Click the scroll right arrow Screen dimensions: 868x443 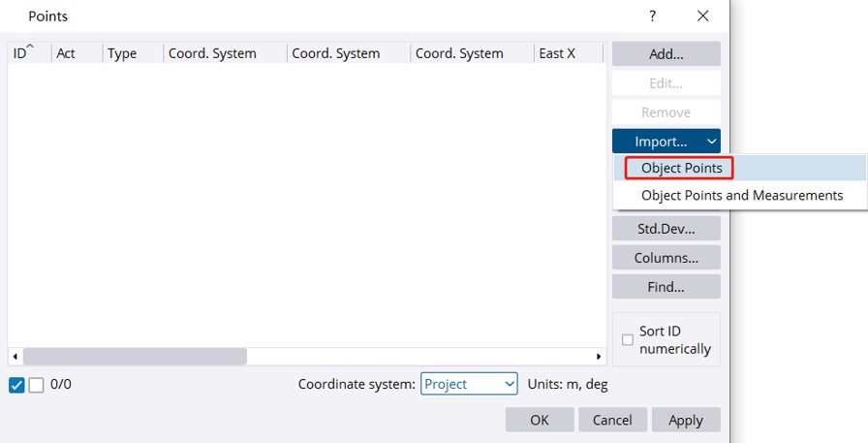click(600, 357)
